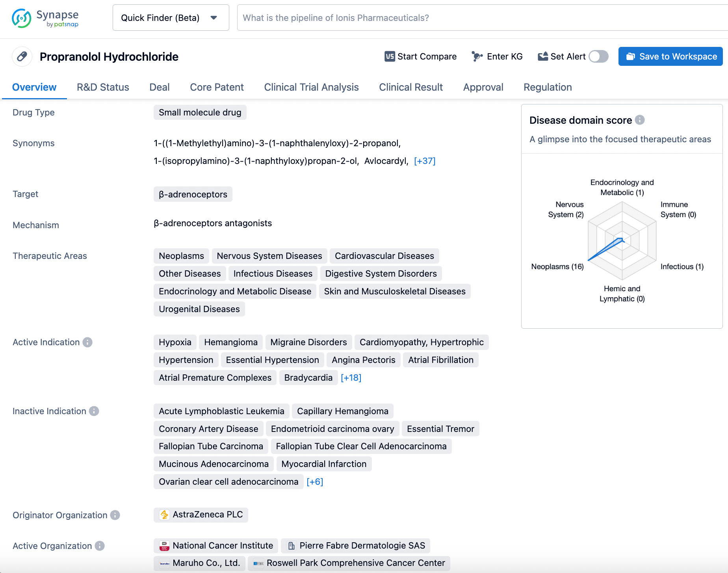Click the Ionis Pharmaceuticals search field

481,18
